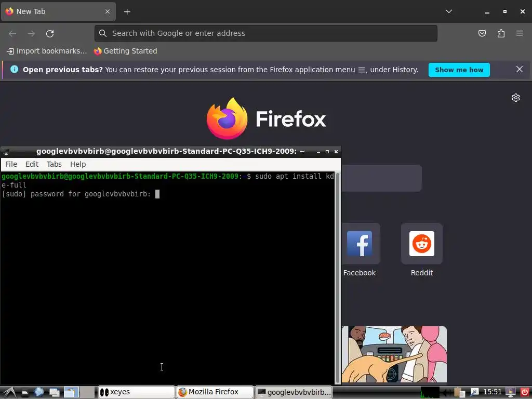Screen dimensions: 532x399
Task: Click the 15:51 clock
Action: tap(492, 392)
